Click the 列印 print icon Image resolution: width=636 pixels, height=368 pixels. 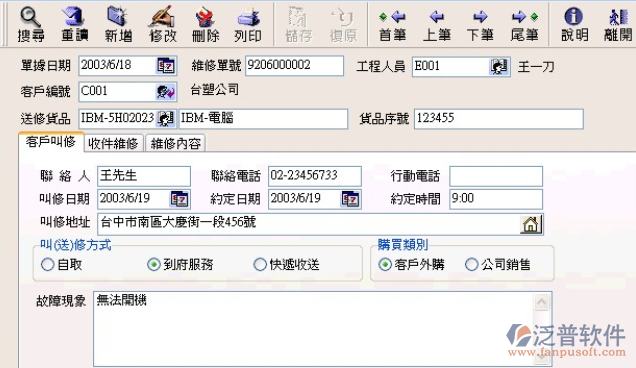click(248, 17)
